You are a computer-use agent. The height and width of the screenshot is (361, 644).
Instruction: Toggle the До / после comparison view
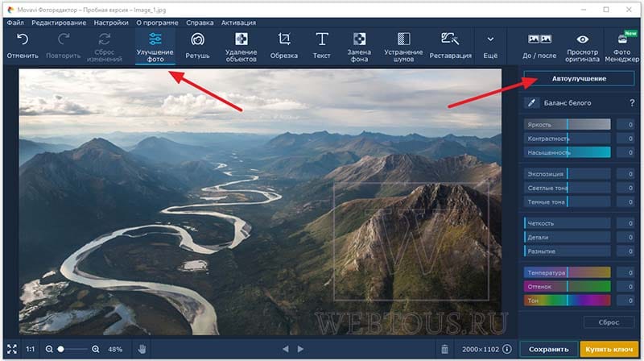[539, 46]
